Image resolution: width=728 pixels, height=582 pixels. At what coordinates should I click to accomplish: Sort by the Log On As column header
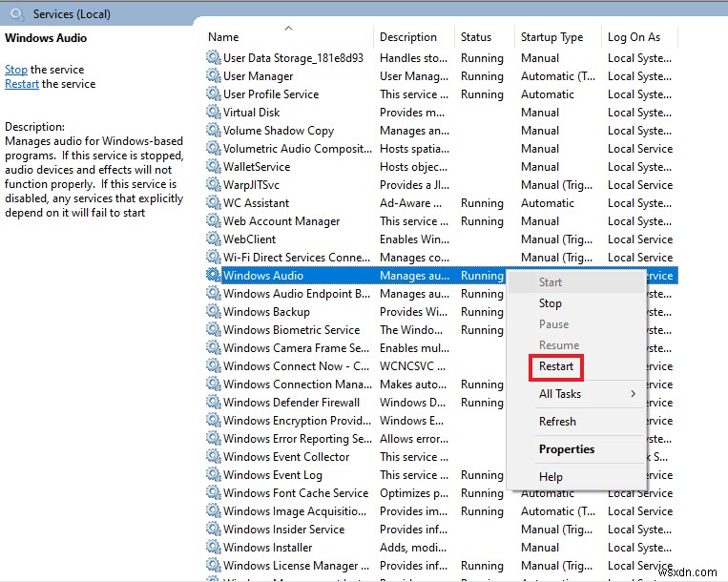coord(634,37)
